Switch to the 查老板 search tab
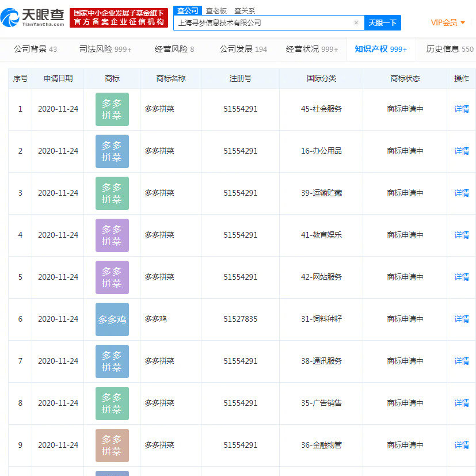This screenshot has width=476, height=476. pos(216,11)
